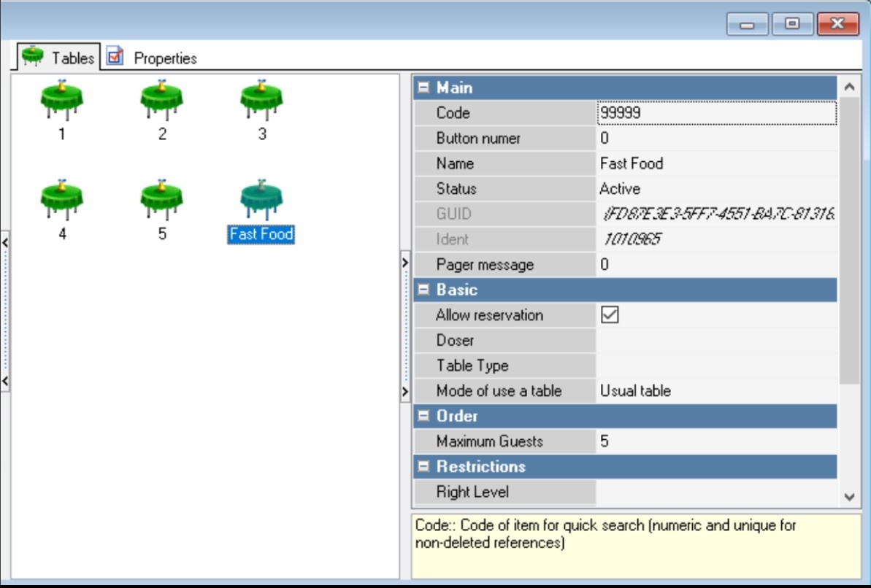
Task: Click the Code field with 99999
Action: 716,113
